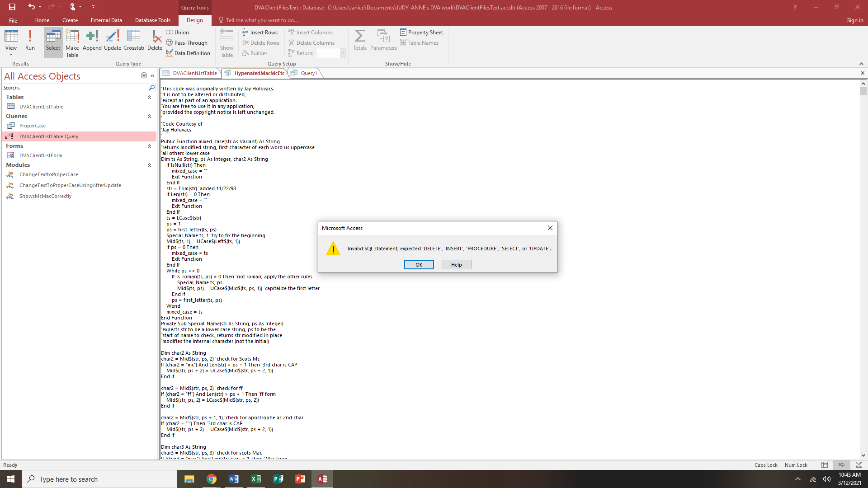Collapse the ribbon using the arrow
The image size is (868, 488).
pyautogui.click(x=861, y=64)
